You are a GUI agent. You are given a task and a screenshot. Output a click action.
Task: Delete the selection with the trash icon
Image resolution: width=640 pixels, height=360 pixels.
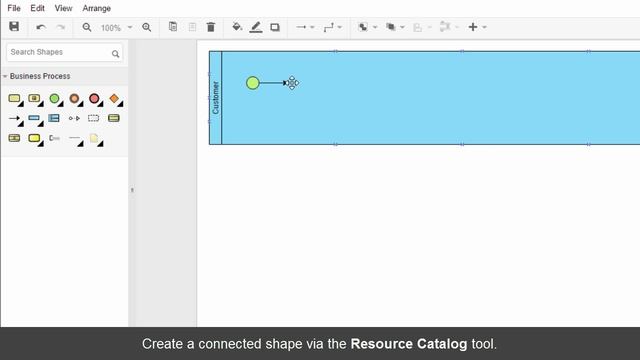(211, 27)
